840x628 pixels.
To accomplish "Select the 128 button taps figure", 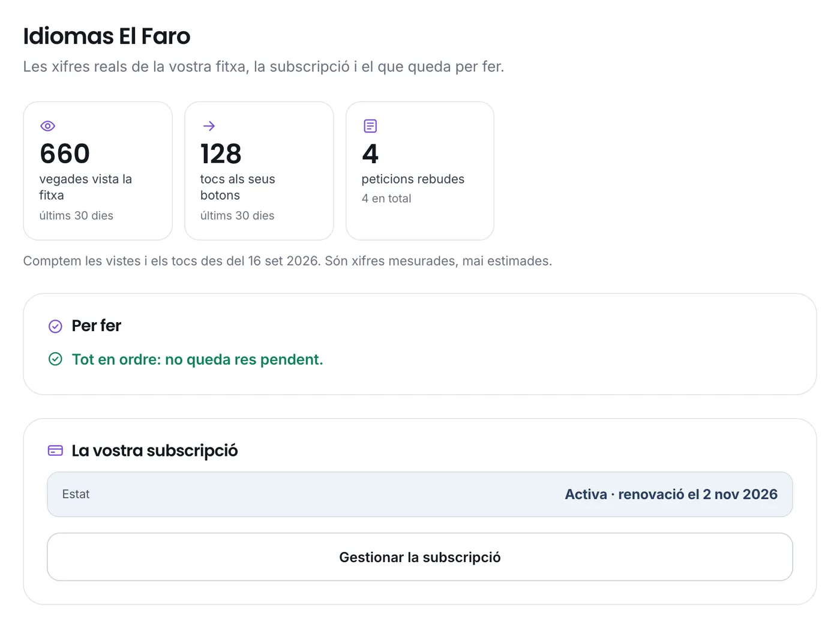I will click(x=221, y=154).
